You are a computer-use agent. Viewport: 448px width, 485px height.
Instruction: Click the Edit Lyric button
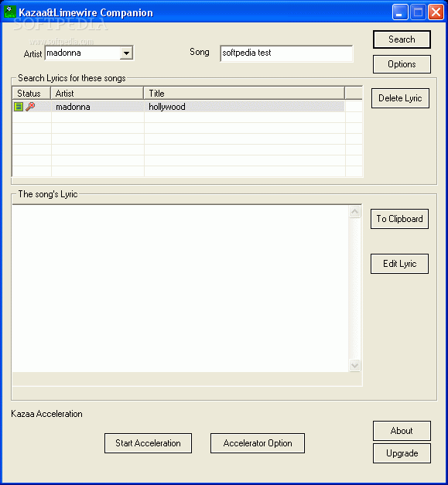click(399, 264)
